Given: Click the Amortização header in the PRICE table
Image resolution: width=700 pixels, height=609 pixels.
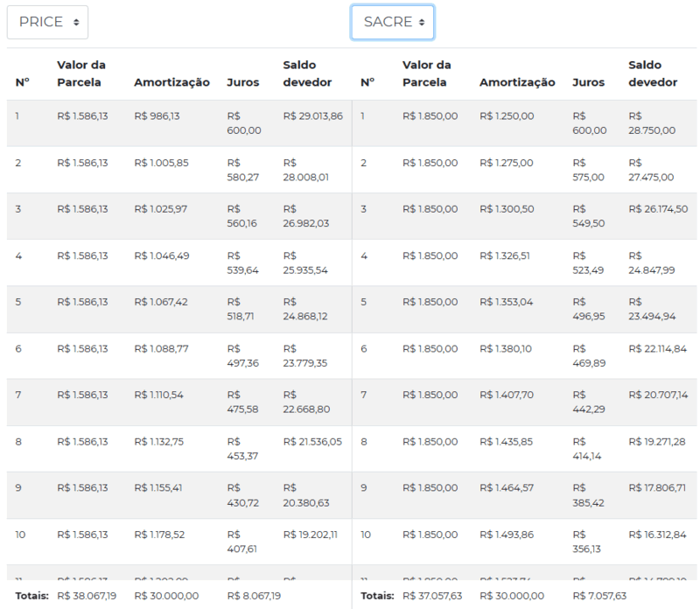Looking at the screenshot, I should pyautogui.click(x=171, y=82).
